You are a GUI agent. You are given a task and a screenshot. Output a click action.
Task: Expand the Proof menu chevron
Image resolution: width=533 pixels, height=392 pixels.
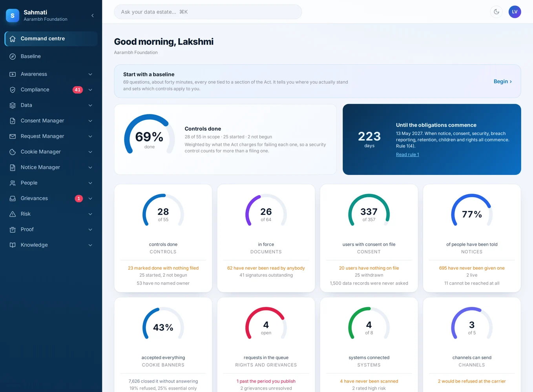pyautogui.click(x=90, y=229)
